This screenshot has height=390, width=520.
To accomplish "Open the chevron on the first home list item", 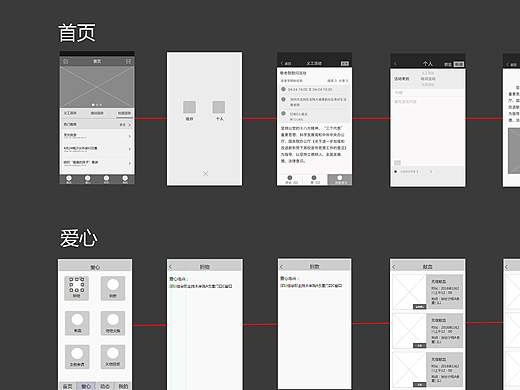I will pyautogui.click(x=129, y=136).
